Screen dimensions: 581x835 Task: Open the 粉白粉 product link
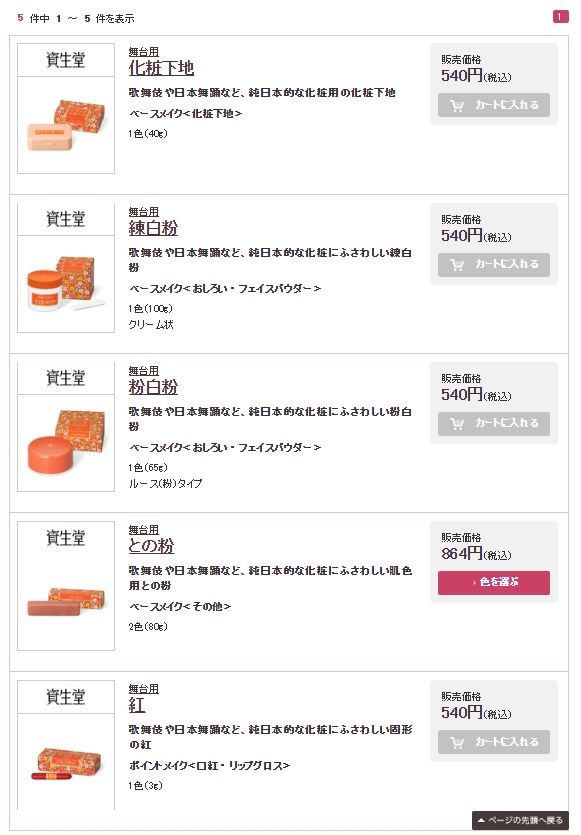coord(153,387)
